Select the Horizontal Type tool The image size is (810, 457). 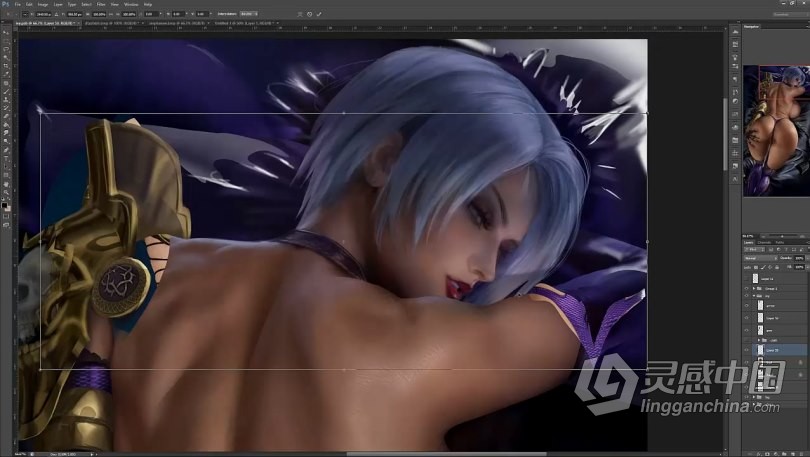[6, 158]
